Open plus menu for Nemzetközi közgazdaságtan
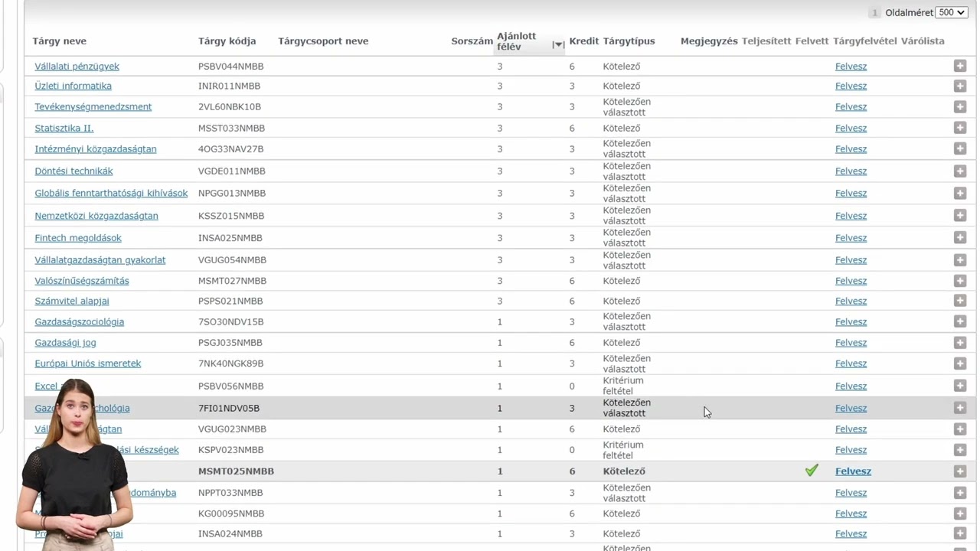The image size is (980, 551). pos(960,215)
